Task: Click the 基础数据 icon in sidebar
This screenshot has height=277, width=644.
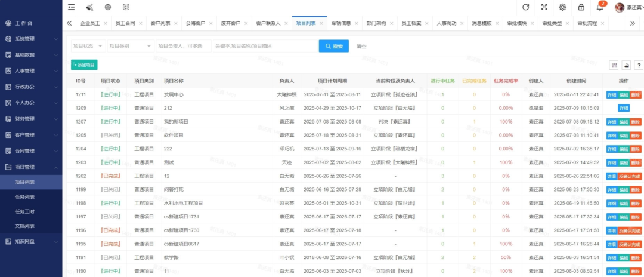Action: (x=8, y=55)
